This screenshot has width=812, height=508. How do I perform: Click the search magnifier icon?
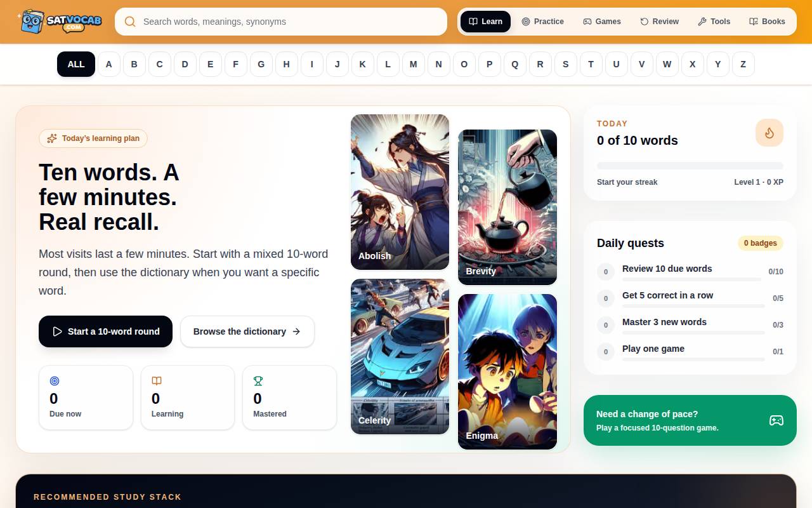[130, 22]
